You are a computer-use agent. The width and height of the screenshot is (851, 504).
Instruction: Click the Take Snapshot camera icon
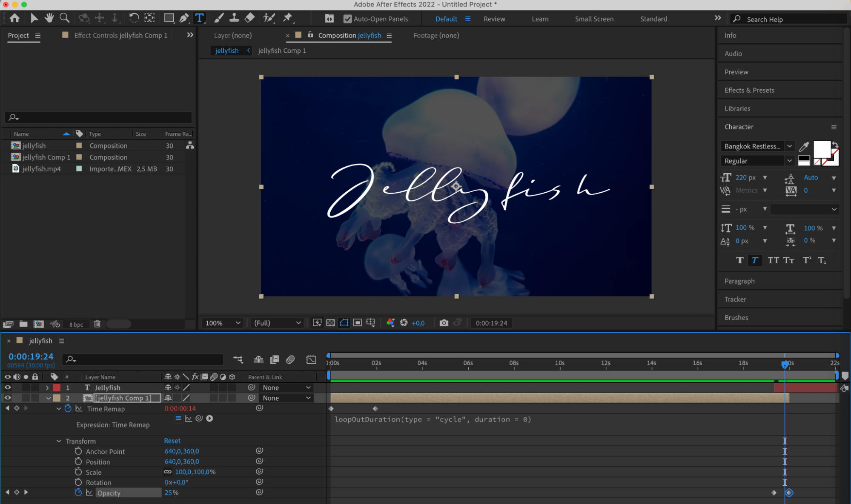(x=444, y=323)
